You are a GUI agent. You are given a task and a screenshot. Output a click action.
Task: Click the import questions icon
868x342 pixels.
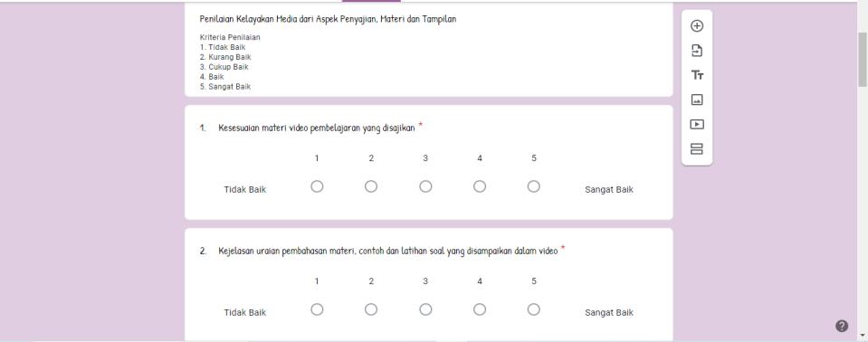(697, 51)
